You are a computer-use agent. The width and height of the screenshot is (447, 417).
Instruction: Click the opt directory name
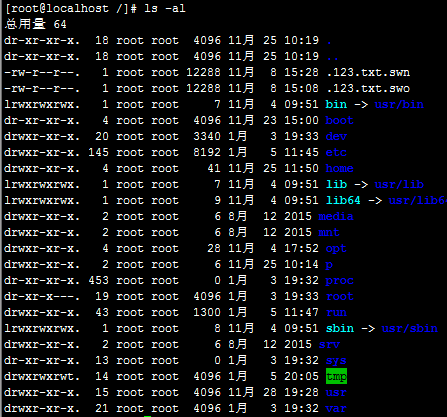click(336, 249)
